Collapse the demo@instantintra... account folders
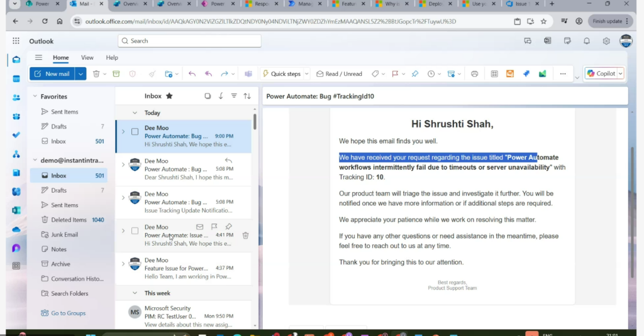This screenshot has width=644, height=336. point(35,160)
